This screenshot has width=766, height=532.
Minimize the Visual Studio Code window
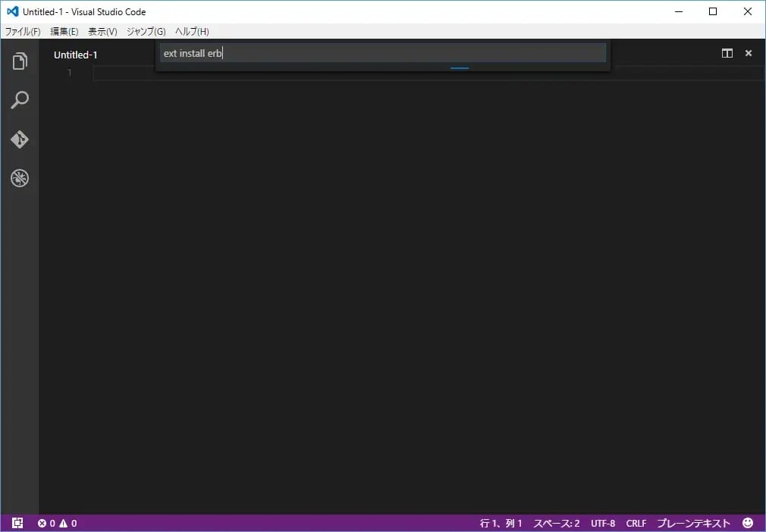click(679, 11)
